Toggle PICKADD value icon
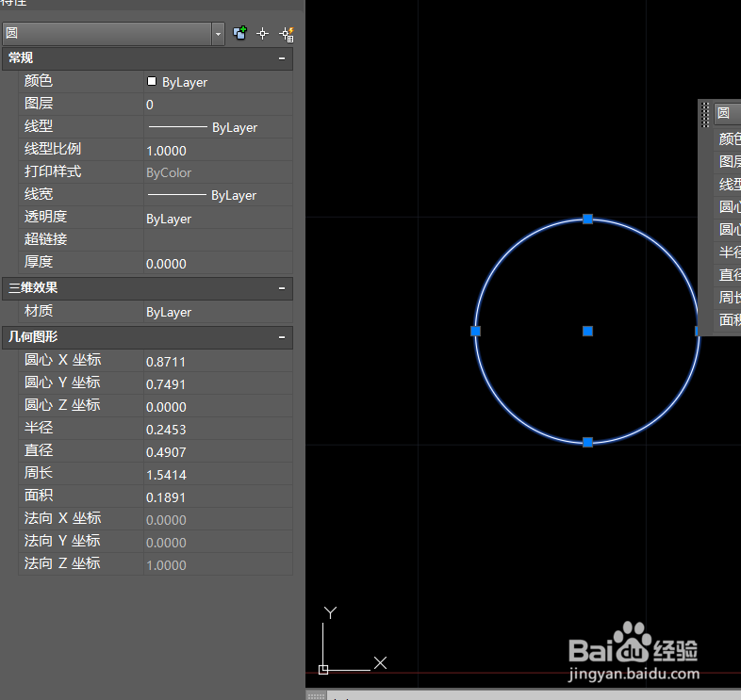 (240, 33)
